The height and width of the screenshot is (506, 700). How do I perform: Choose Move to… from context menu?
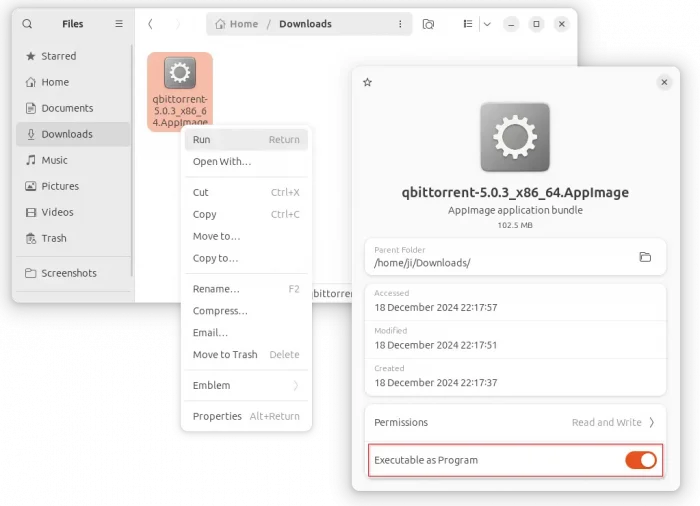(x=246, y=236)
